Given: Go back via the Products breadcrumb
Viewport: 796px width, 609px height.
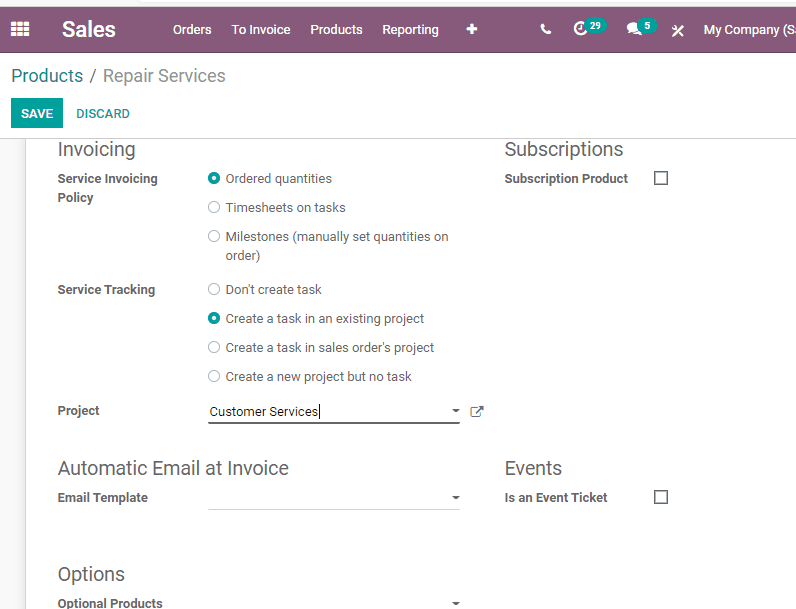Looking at the screenshot, I should pos(47,76).
